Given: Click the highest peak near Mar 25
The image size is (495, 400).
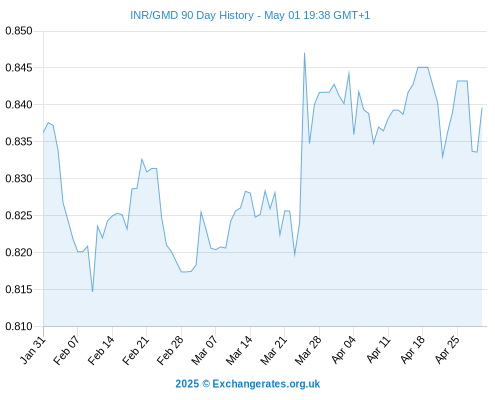Looking at the screenshot, I should (x=304, y=53).
